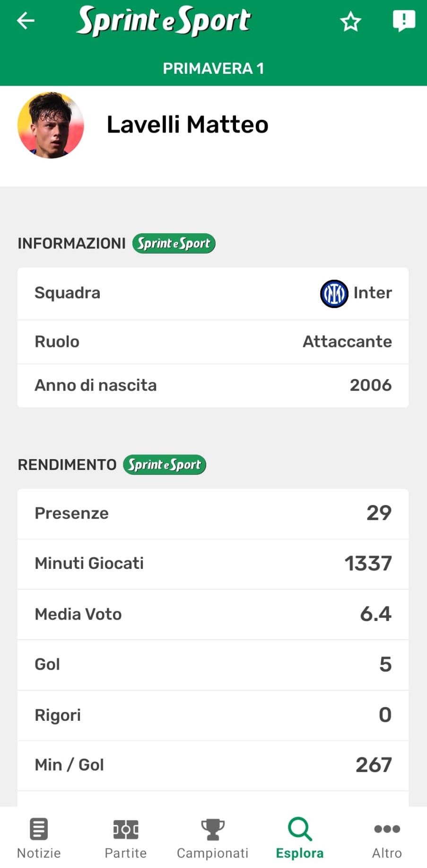Viewport: 427px width, 868px height.
Task: Tap the Min / Gol row
Action: pyautogui.click(x=213, y=765)
